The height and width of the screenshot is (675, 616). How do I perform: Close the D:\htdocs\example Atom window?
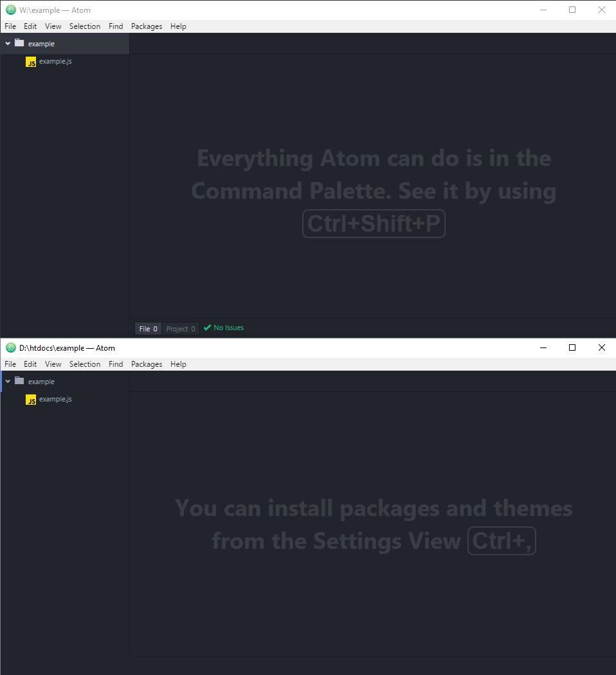pos(601,348)
